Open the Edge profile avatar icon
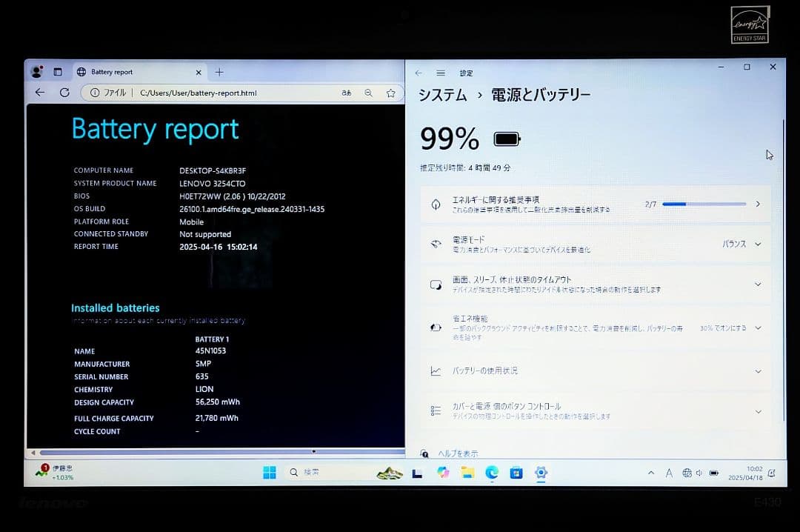800x532 pixels. [x=37, y=72]
